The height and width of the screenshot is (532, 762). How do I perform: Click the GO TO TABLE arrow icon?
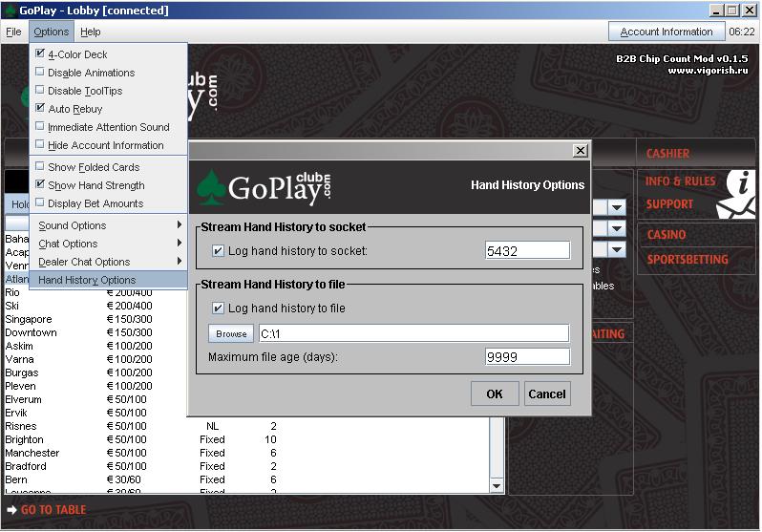click(x=11, y=510)
